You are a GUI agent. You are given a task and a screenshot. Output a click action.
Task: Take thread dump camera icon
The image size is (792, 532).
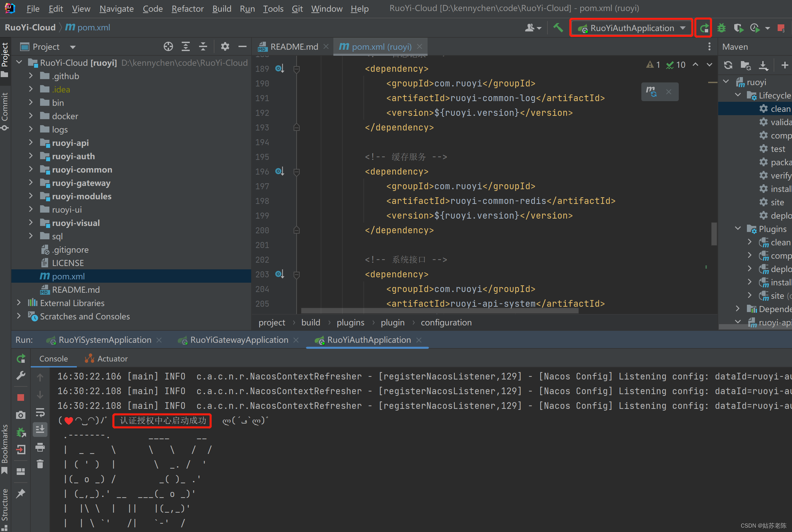21,415
